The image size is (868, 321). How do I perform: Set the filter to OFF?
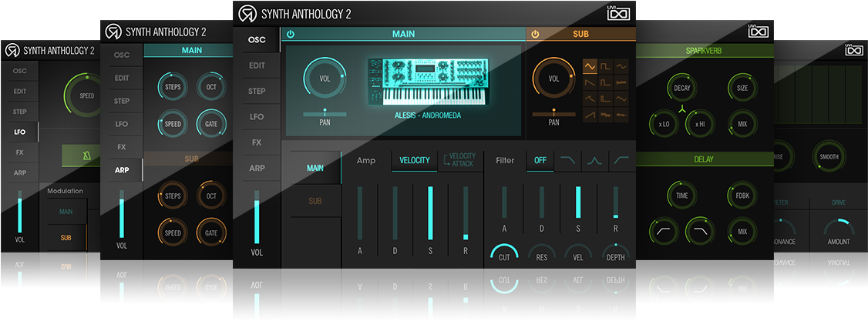540,161
